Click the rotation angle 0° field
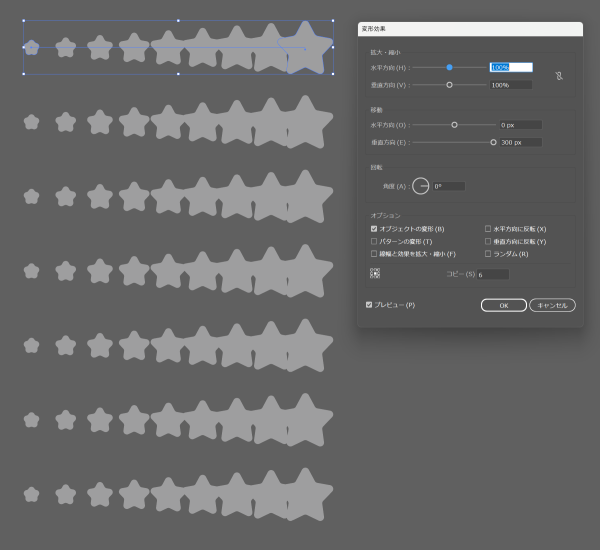The height and width of the screenshot is (550, 600). tap(448, 186)
